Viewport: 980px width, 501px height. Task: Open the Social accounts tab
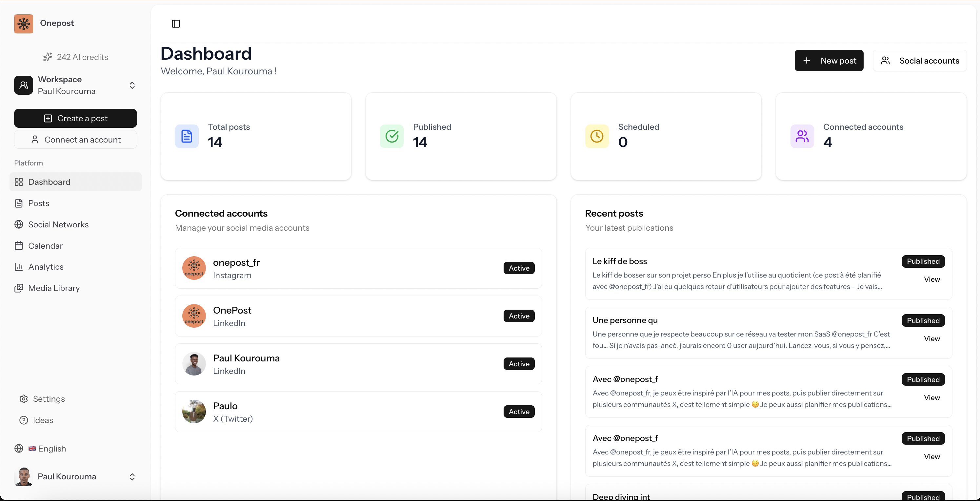[920, 60]
